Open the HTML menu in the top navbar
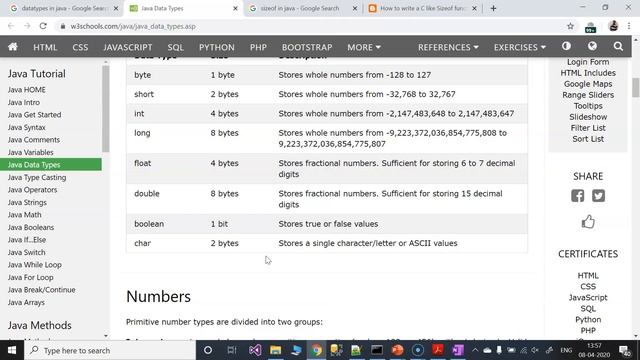Image resolution: width=640 pixels, height=360 pixels. tap(45, 47)
